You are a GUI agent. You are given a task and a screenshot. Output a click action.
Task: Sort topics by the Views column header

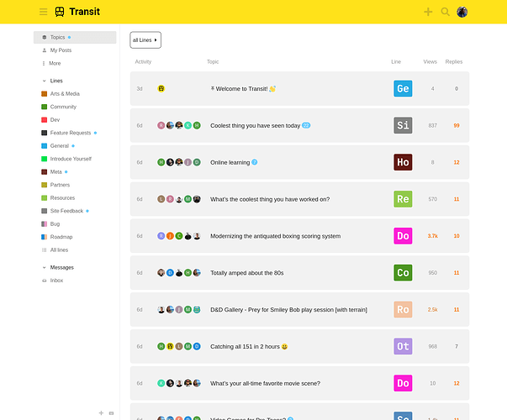430,61
